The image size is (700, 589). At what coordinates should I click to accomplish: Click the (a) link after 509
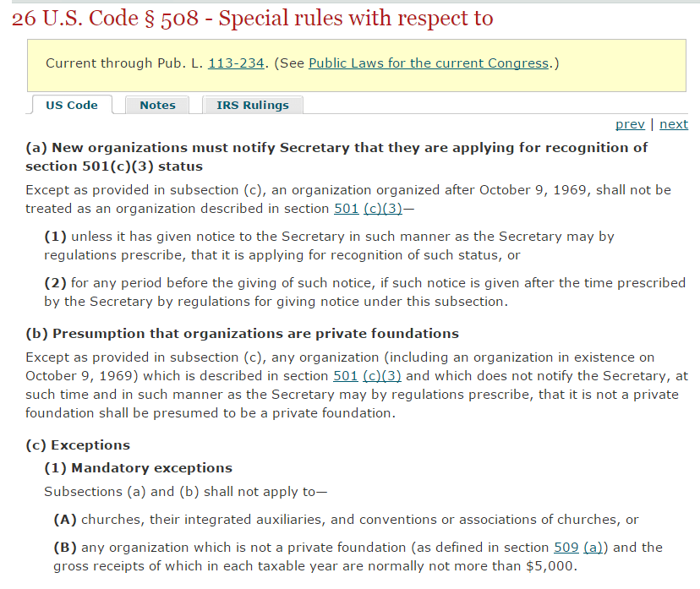(595, 547)
